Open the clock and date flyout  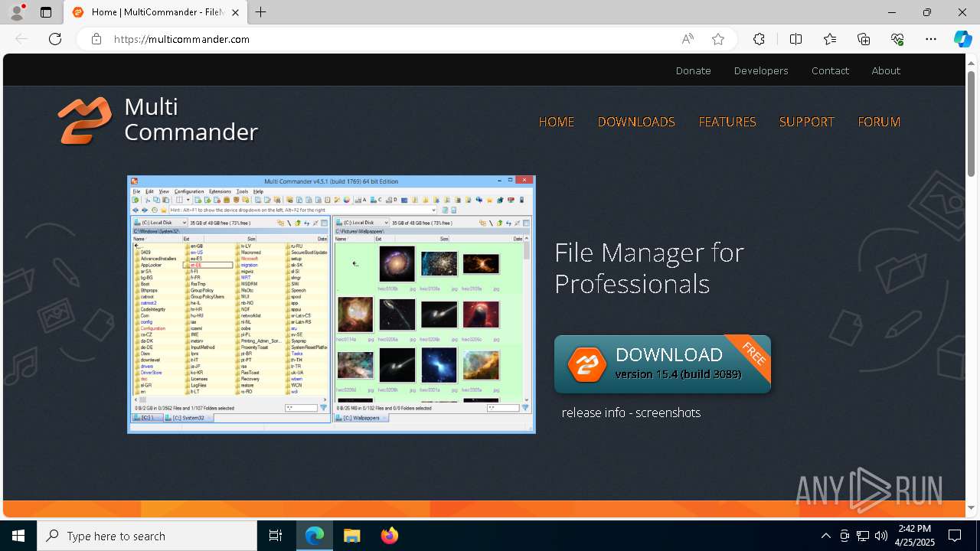[914, 536]
